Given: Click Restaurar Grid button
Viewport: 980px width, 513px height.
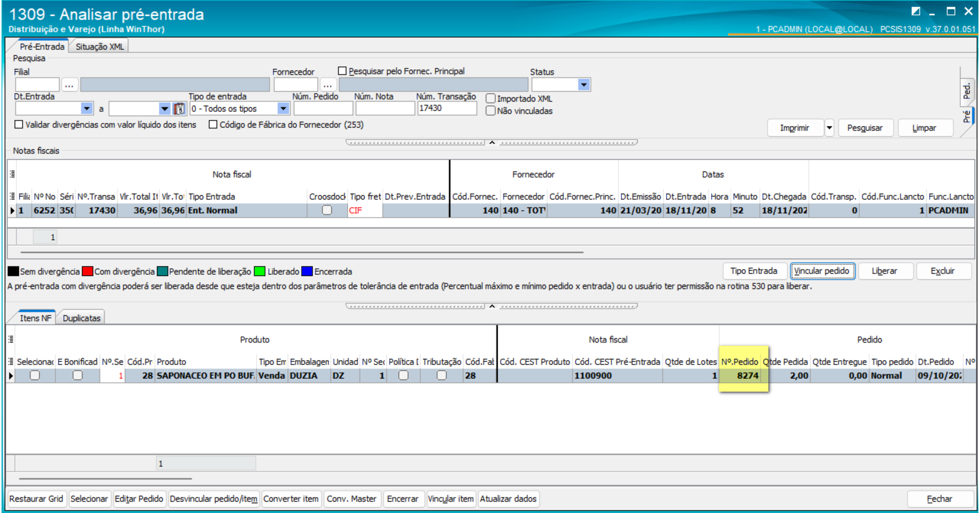Looking at the screenshot, I should click(x=36, y=499).
